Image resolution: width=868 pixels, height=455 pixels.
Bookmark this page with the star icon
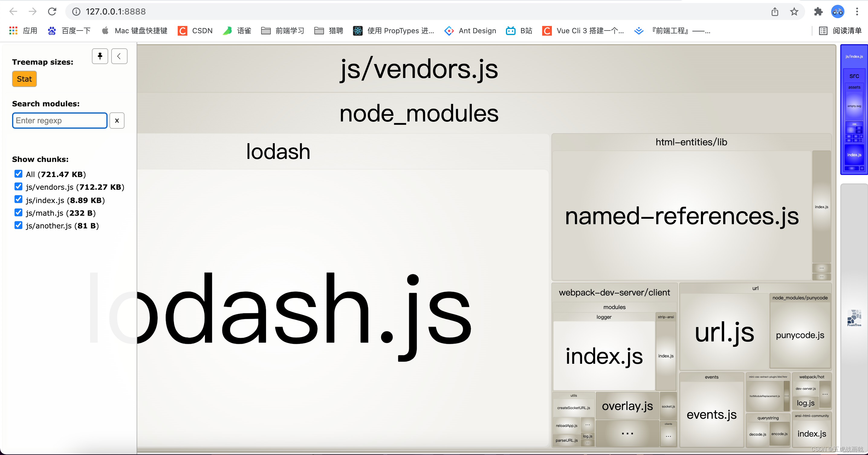pos(794,11)
